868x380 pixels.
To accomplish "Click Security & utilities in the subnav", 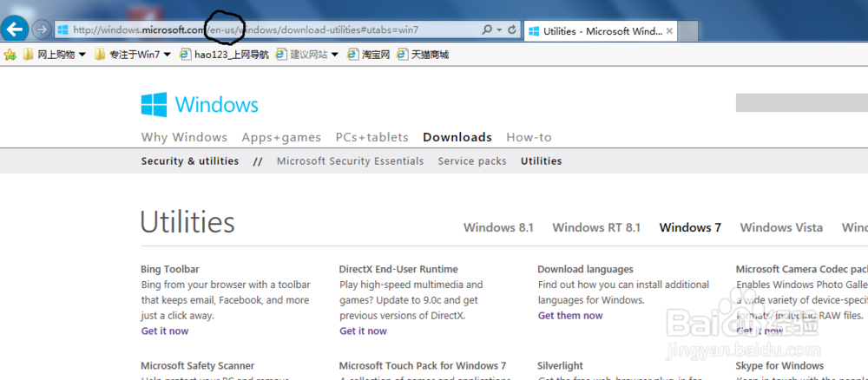I will click(x=190, y=161).
